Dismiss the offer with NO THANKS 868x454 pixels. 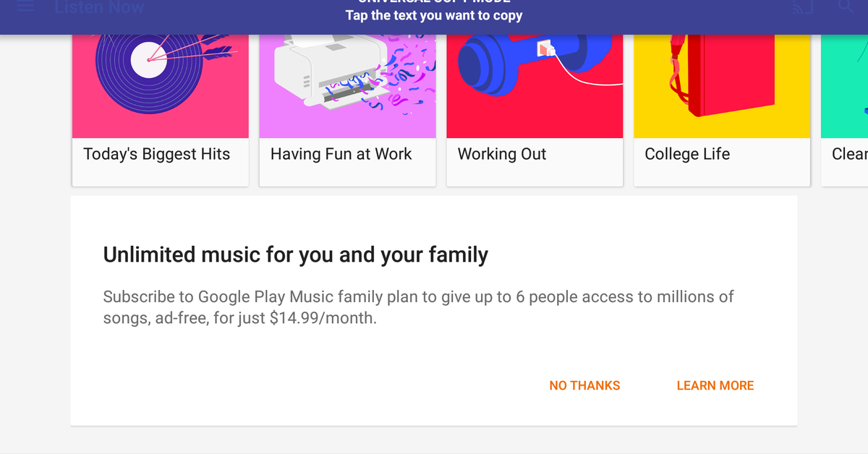click(x=584, y=386)
